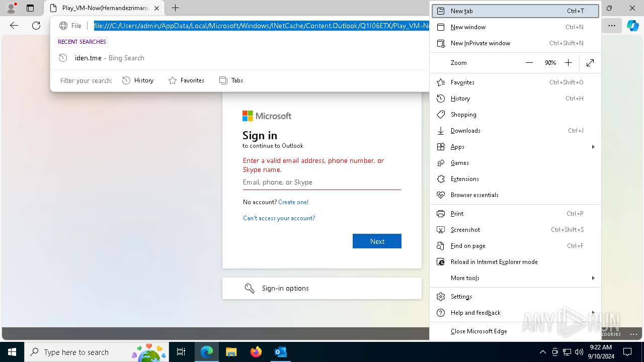The width and height of the screenshot is (644, 362).
Task: Click the Email, phone, or Skype field
Action: [x=322, y=182]
